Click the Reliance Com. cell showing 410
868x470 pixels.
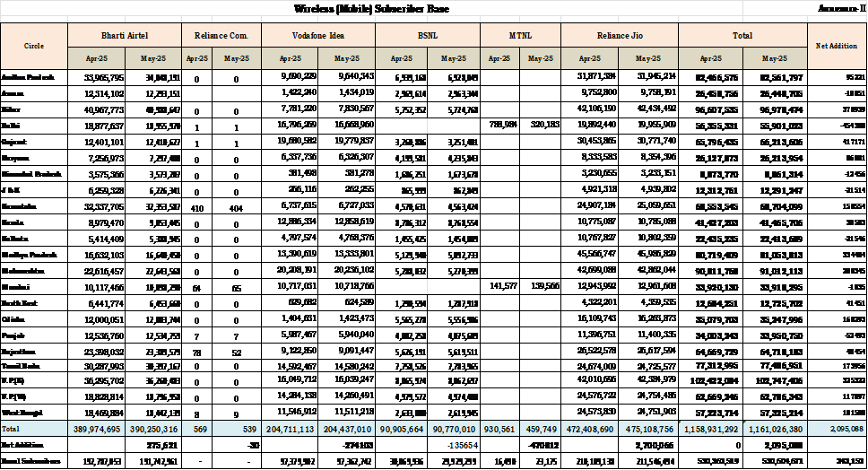pyautogui.click(x=196, y=209)
